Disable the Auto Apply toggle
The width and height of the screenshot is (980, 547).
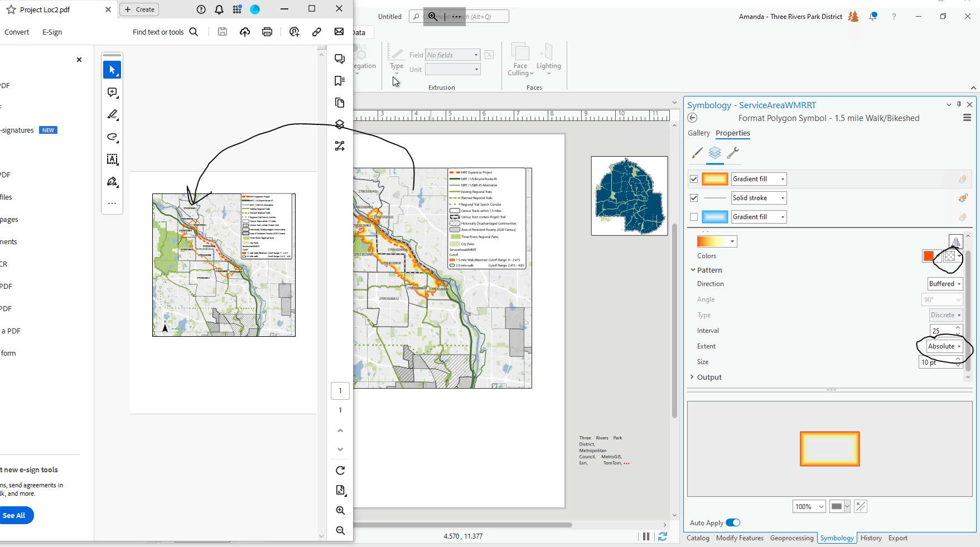pos(733,522)
